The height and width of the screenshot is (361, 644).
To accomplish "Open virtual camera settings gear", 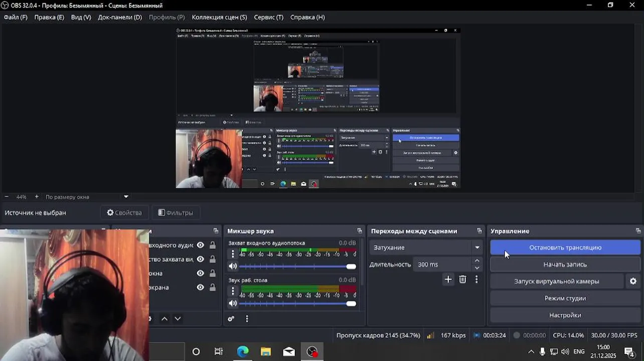I will (x=633, y=281).
